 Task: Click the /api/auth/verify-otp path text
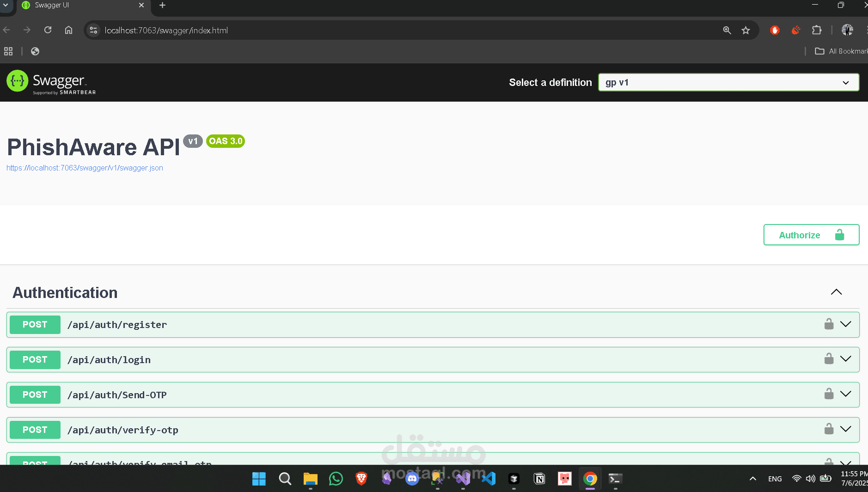tap(123, 430)
